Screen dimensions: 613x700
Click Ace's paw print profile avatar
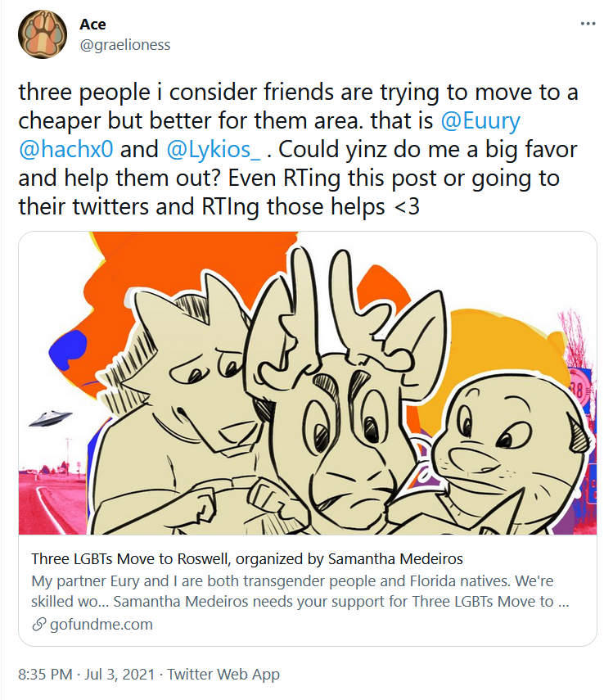coord(43,34)
